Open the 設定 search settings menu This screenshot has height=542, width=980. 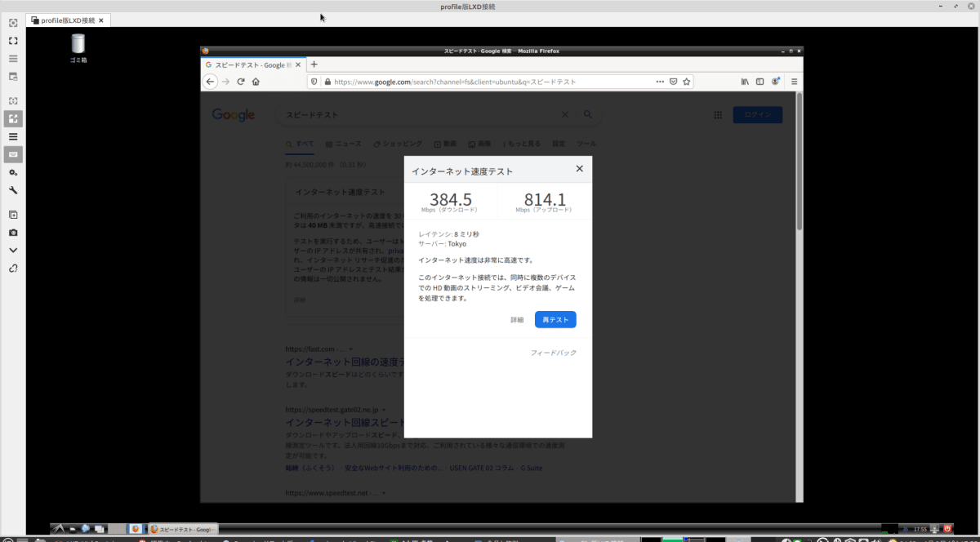(559, 144)
